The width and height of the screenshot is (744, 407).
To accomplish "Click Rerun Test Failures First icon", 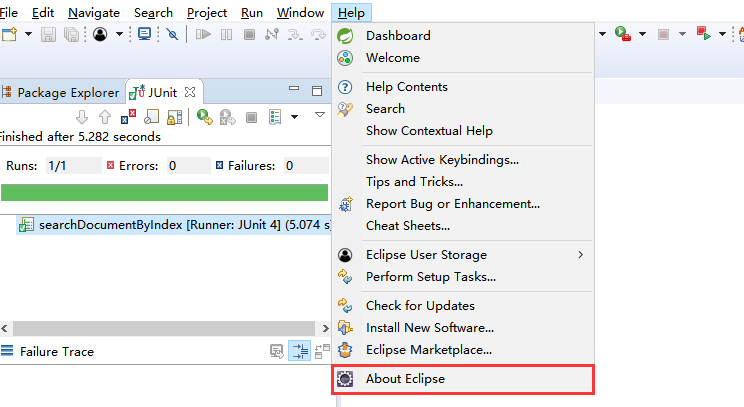I will pos(228,117).
